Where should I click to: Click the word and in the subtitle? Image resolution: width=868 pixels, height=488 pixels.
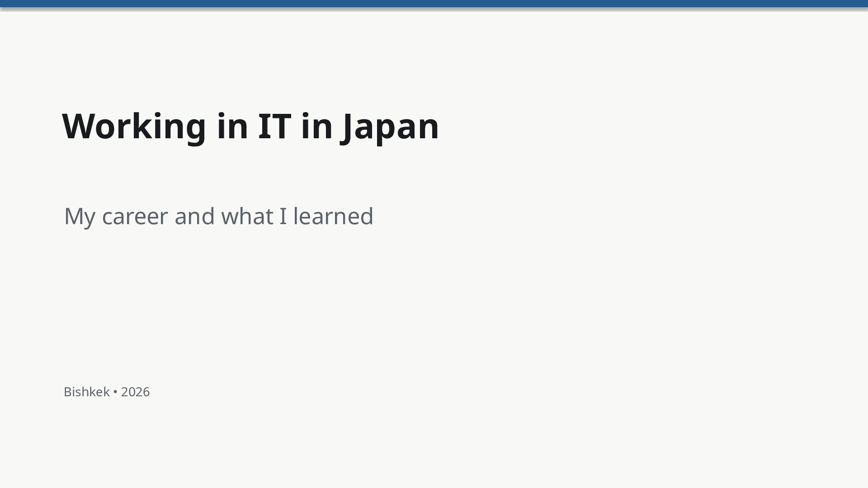194,216
